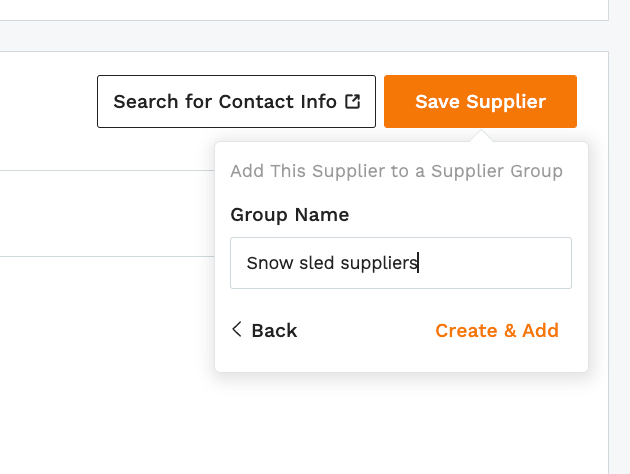Open Search for Contact Info button

(236, 101)
